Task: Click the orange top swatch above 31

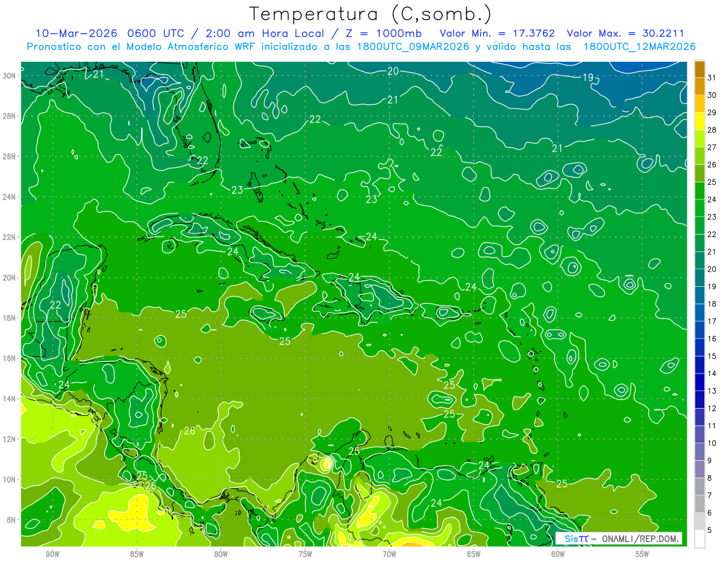Action: 699,69
